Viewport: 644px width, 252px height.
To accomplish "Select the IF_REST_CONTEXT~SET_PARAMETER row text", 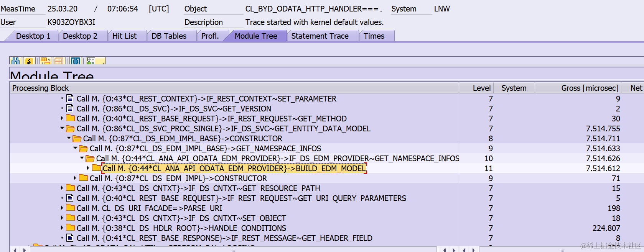I will 206,98.
